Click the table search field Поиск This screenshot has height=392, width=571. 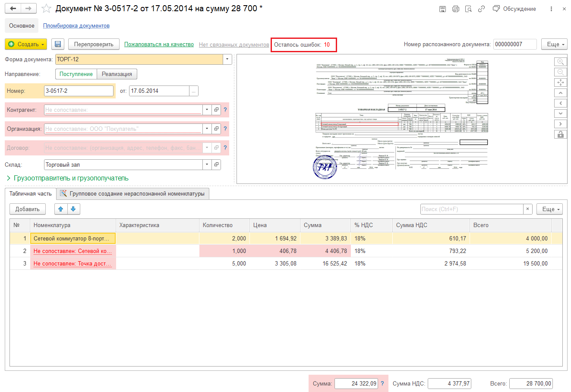click(x=471, y=209)
